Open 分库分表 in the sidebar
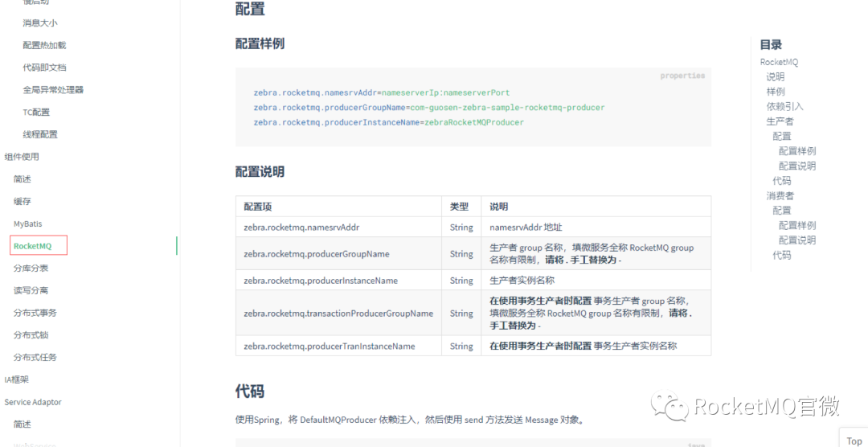Viewport: 868px width, 447px height. coord(31,268)
